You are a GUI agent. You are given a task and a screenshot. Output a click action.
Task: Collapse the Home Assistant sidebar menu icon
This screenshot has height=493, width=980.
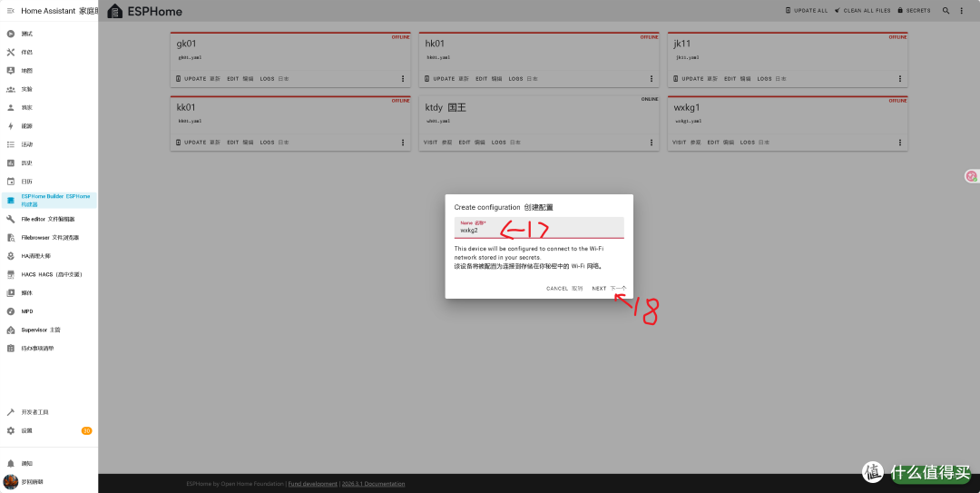click(10, 11)
